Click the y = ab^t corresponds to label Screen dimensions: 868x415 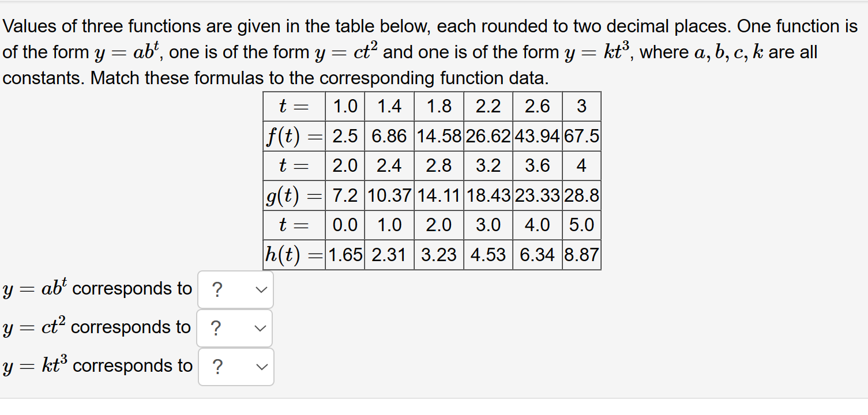(x=97, y=288)
